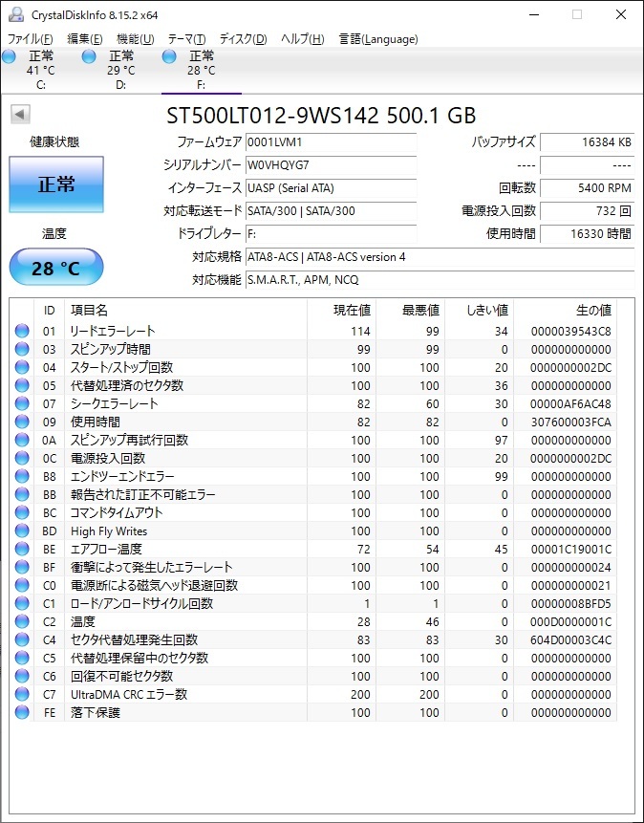Click the status circle for attribute FE 落下保護

click(x=22, y=712)
